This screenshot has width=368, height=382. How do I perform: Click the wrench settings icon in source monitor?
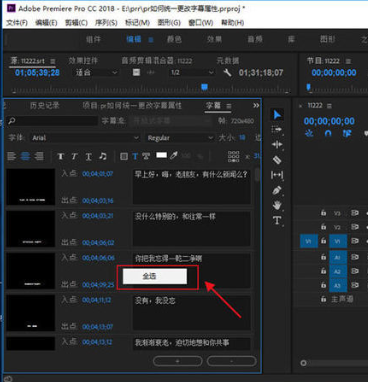pyautogui.click(x=227, y=72)
